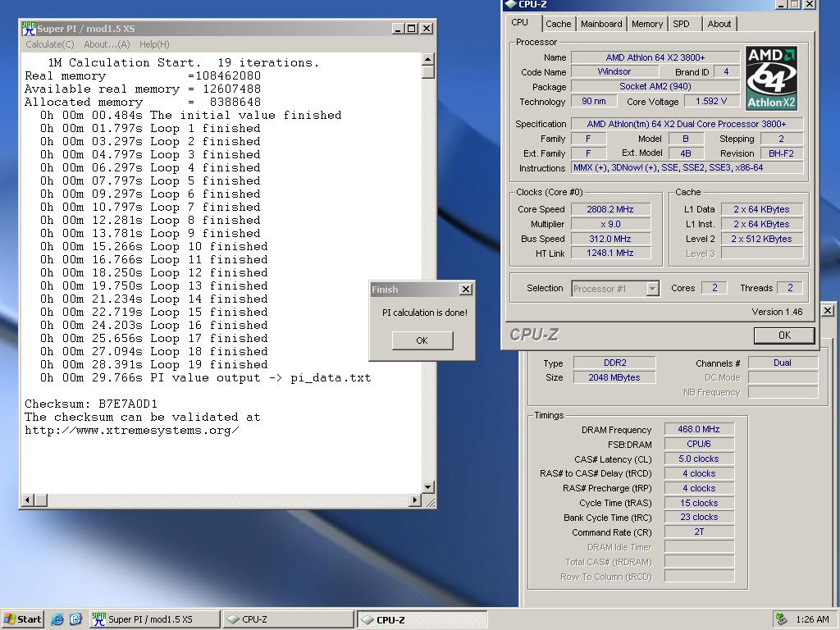Screen dimensions: 840x630
Task: Click the Name field AMD Athlon 64 X2 3800+
Action: click(655, 57)
